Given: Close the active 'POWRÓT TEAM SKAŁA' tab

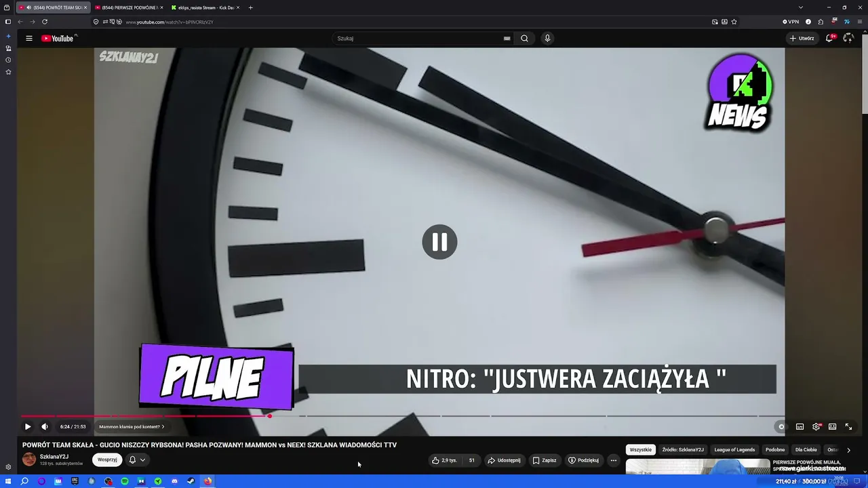Looking at the screenshot, I should click(85, 7).
